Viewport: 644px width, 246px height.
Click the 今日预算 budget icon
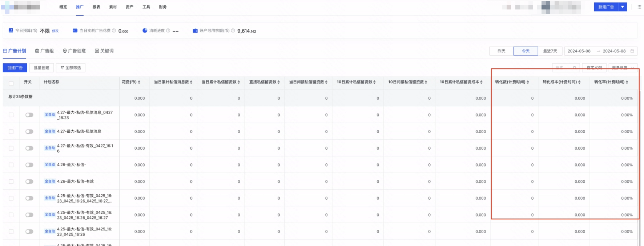(x=11, y=31)
